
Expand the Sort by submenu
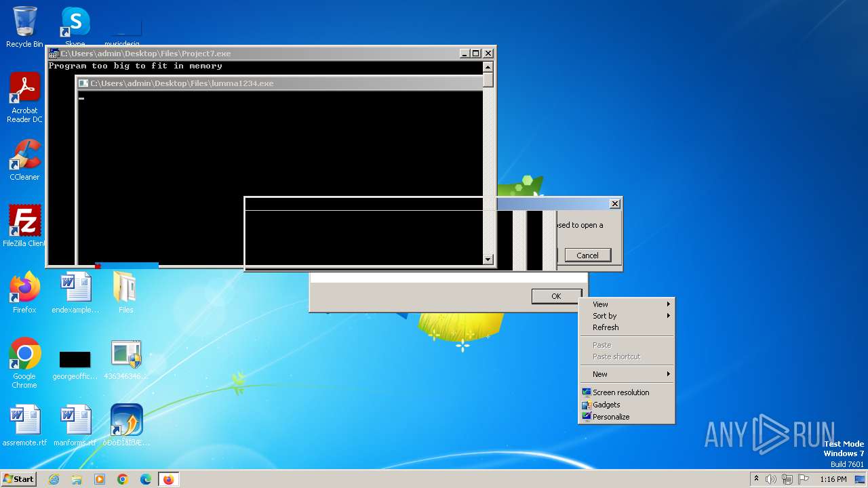click(x=627, y=316)
